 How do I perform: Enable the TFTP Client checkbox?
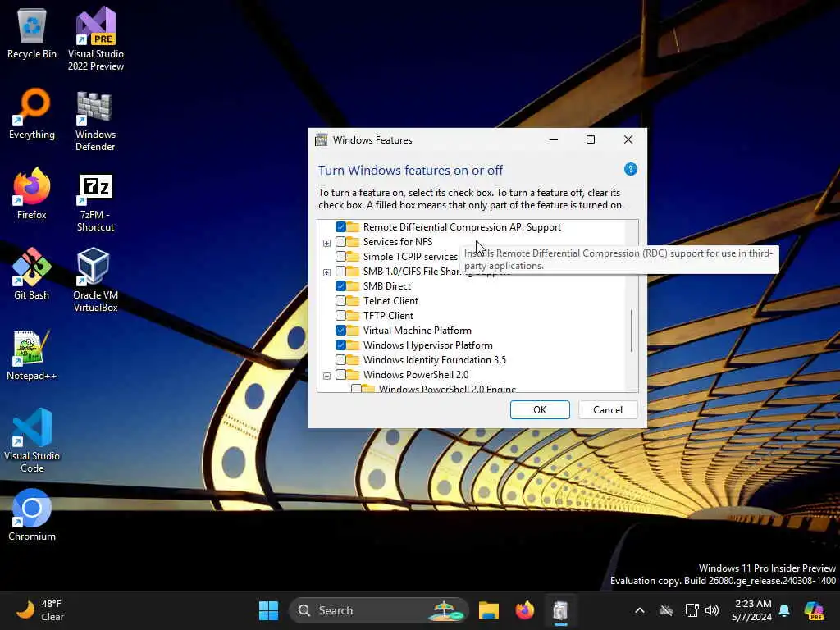point(340,316)
